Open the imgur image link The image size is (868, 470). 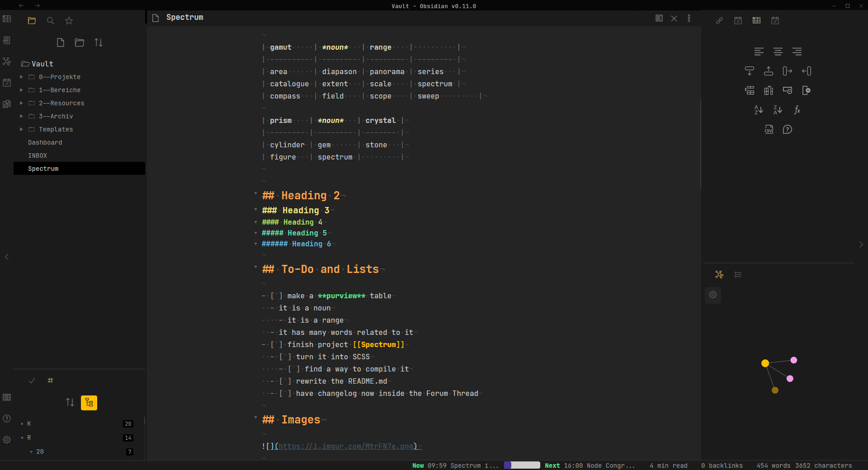(346, 446)
